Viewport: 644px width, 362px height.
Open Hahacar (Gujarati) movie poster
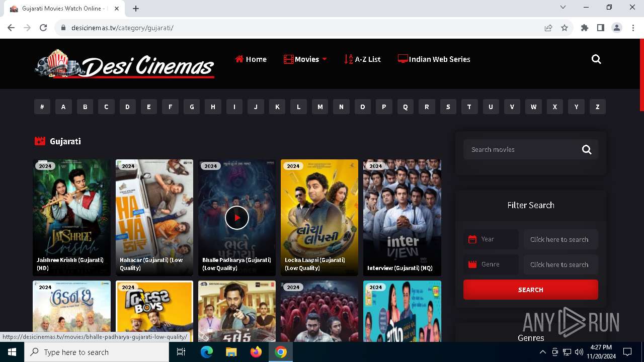point(154,217)
